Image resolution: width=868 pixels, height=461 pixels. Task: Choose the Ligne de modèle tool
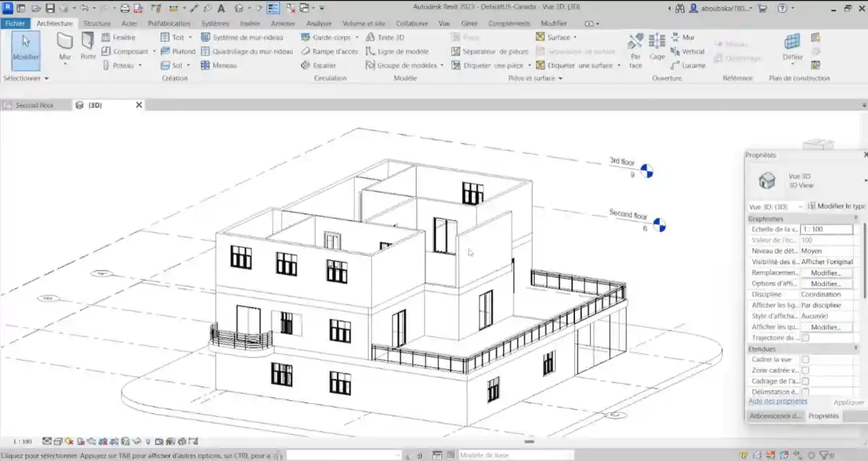click(x=397, y=51)
